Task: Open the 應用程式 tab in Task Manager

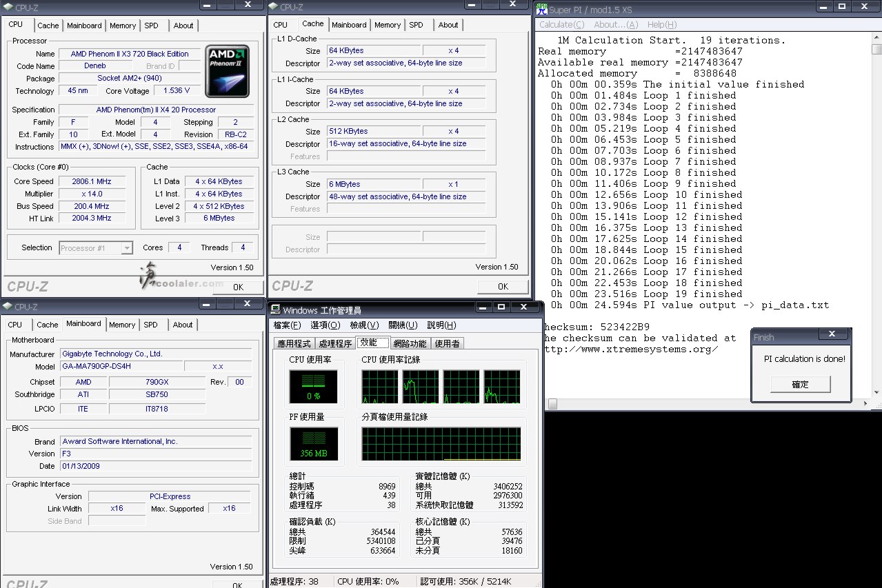Action: point(294,343)
